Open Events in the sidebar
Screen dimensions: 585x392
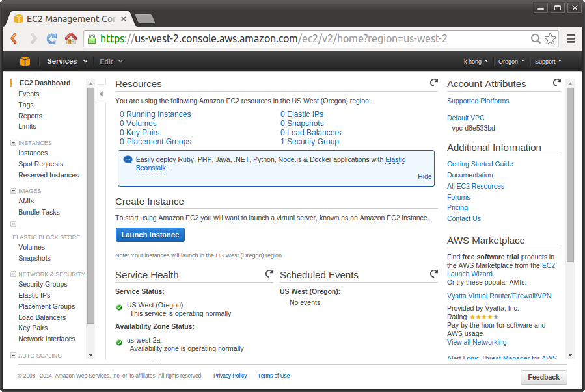pyautogui.click(x=29, y=94)
